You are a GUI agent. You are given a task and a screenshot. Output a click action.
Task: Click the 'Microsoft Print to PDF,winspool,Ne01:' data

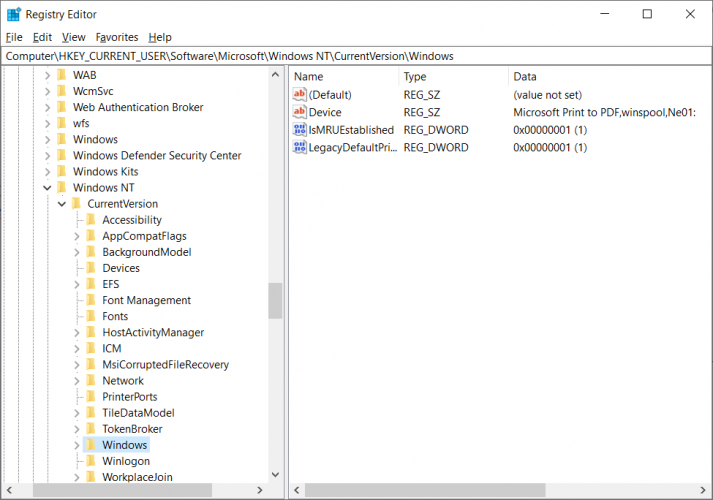tap(604, 112)
